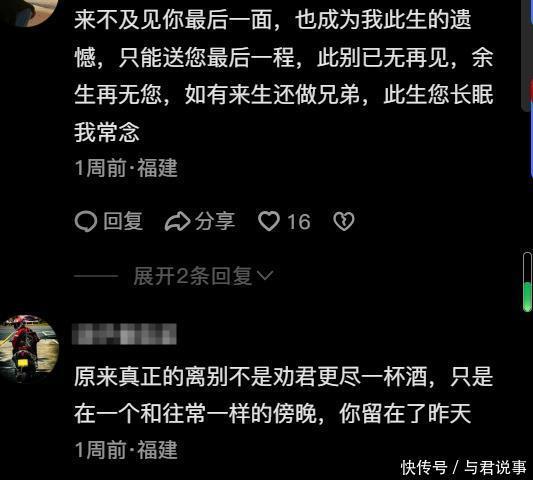Click the 回复 reply label
The height and width of the screenshot is (480, 533).
pyautogui.click(x=123, y=222)
